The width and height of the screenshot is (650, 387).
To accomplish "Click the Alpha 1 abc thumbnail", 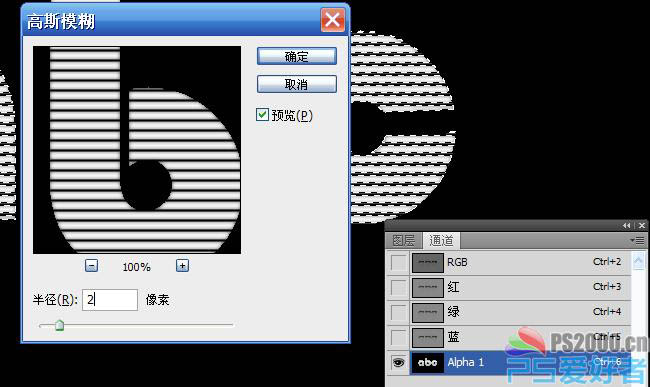I will (x=427, y=363).
